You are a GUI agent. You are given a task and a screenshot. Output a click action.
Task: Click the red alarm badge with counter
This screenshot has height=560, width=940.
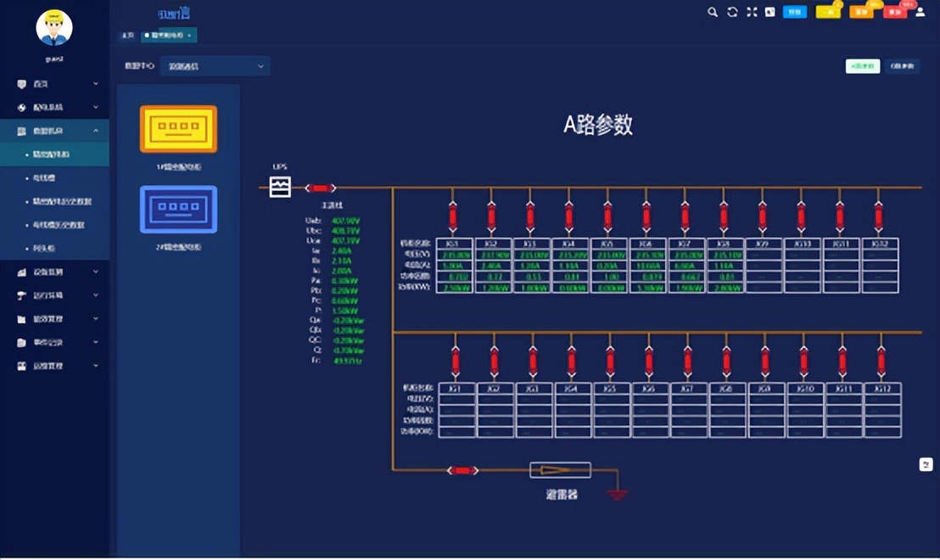[897, 12]
